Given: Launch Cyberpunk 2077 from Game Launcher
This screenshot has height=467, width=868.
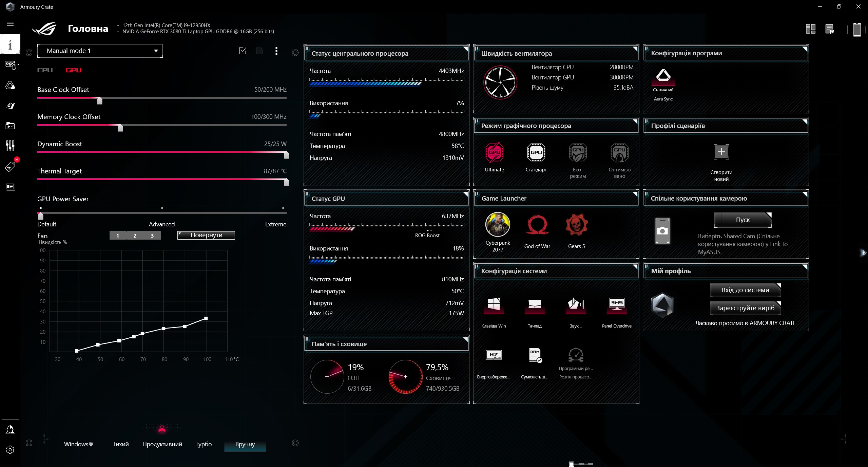Looking at the screenshot, I should tap(498, 225).
